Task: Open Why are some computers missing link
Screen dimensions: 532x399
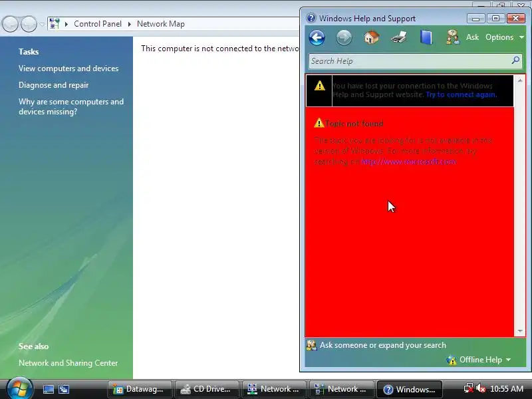Action: (x=71, y=106)
